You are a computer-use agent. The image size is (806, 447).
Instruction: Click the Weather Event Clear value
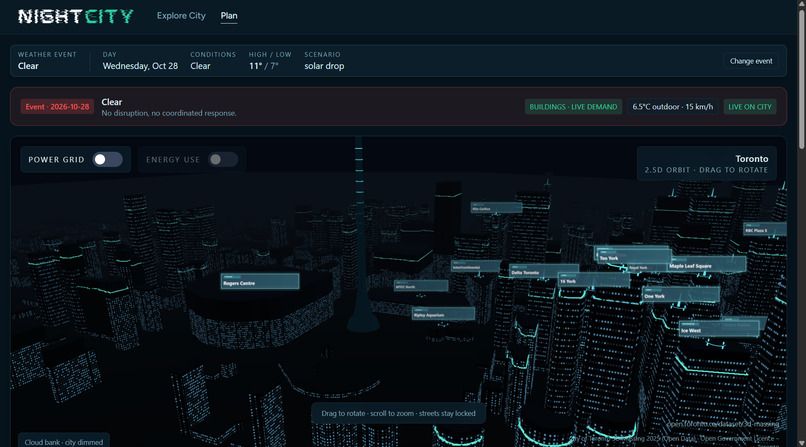[x=28, y=66]
